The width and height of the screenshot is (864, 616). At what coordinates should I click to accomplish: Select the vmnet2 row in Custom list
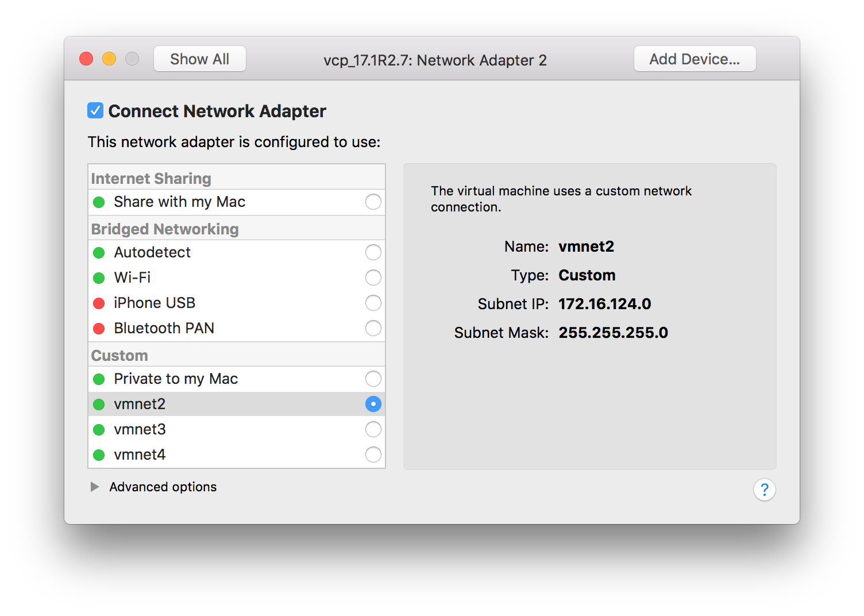pos(230,404)
